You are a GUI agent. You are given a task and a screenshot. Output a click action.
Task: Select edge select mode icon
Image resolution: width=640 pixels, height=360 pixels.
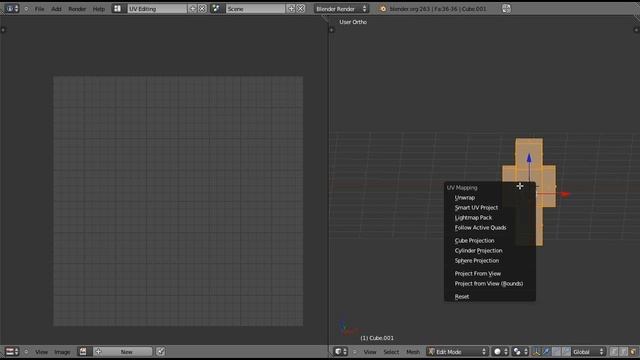click(624, 351)
